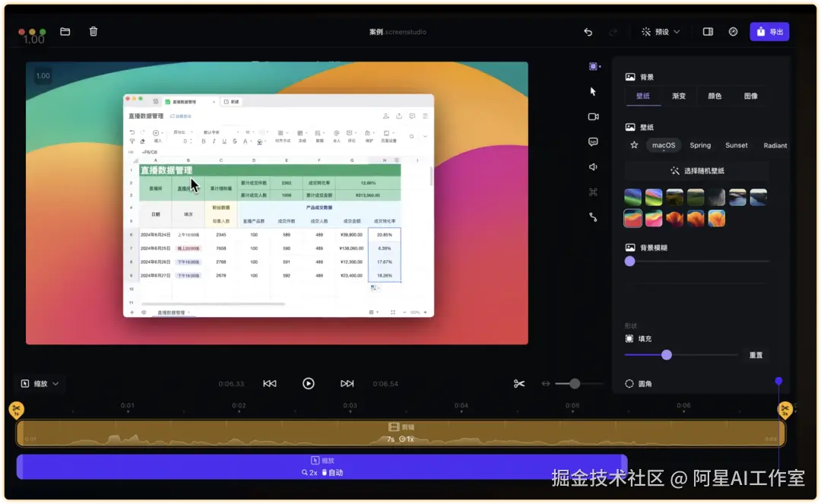Viewport: 821px width, 504px height.
Task: Open the audio settings panel
Action: 594,166
